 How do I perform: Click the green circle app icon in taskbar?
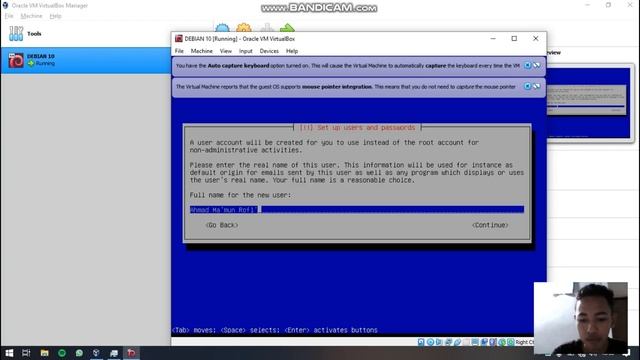[x=62, y=353]
